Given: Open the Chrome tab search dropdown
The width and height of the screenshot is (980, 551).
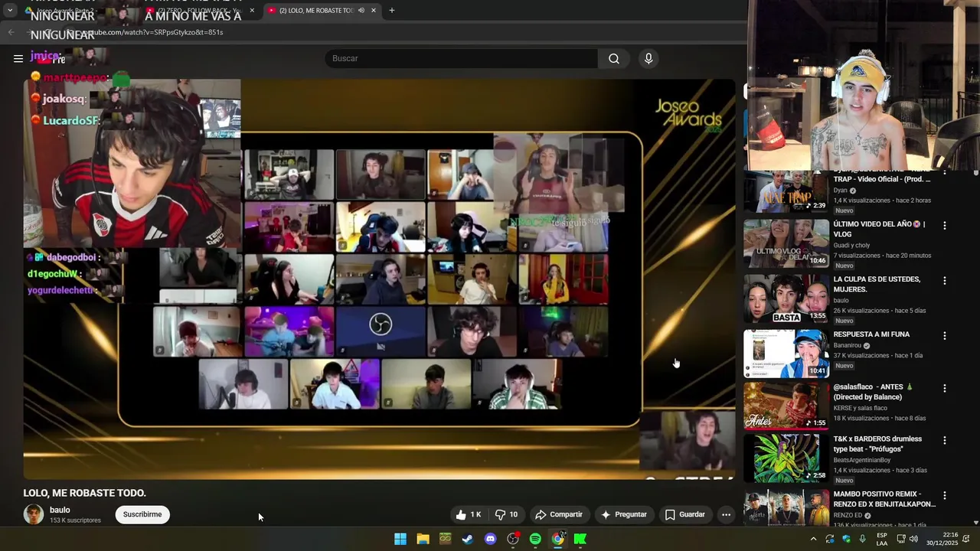Looking at the screenshot, I should (10, 11).
